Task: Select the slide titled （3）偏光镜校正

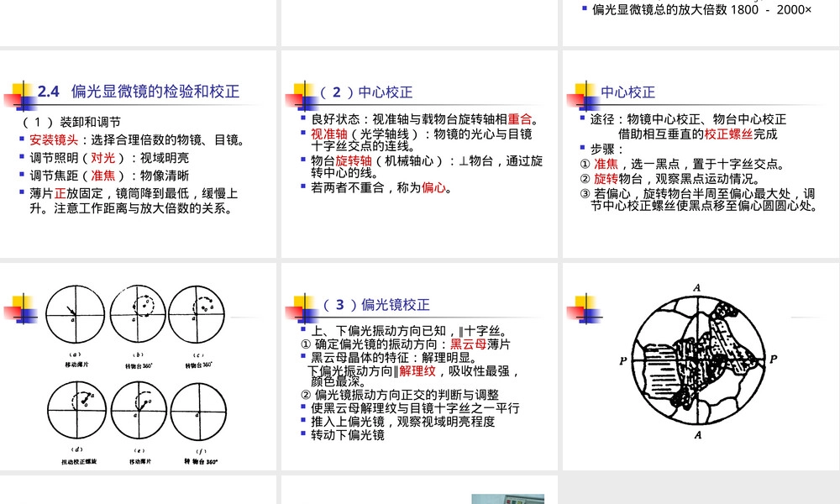Action: 419,366
